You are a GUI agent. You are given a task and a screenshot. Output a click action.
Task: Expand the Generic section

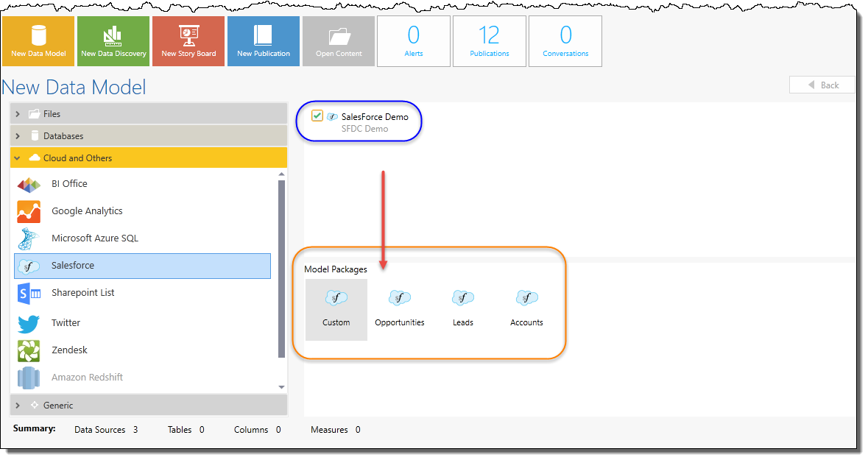coord(149,406)
